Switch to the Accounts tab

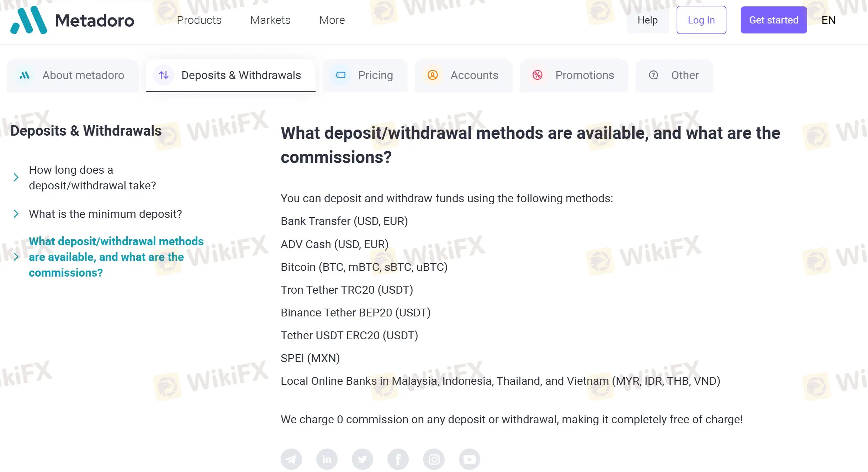point(464,75)
